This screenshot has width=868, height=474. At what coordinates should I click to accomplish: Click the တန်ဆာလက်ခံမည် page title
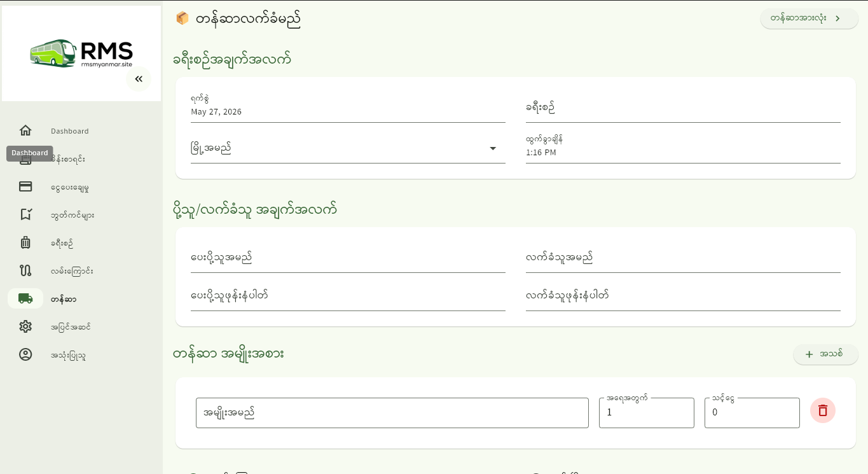(x=248, y=19)
